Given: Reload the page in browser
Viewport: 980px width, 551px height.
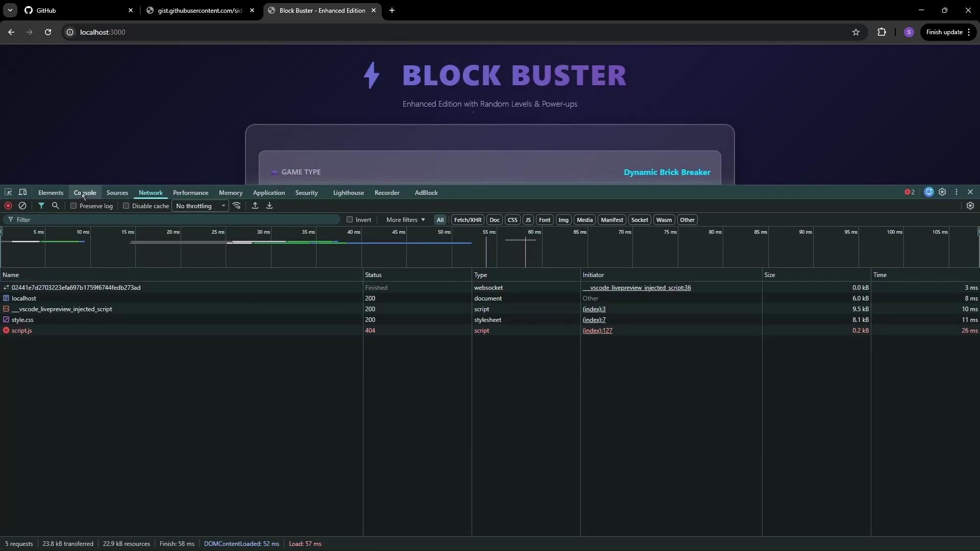Looking at the screenshot, I should [x=48, y=32].
